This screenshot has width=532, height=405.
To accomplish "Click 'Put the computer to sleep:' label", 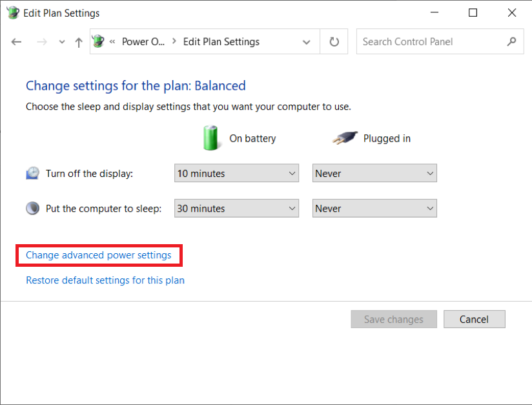I will click(104, 209).
